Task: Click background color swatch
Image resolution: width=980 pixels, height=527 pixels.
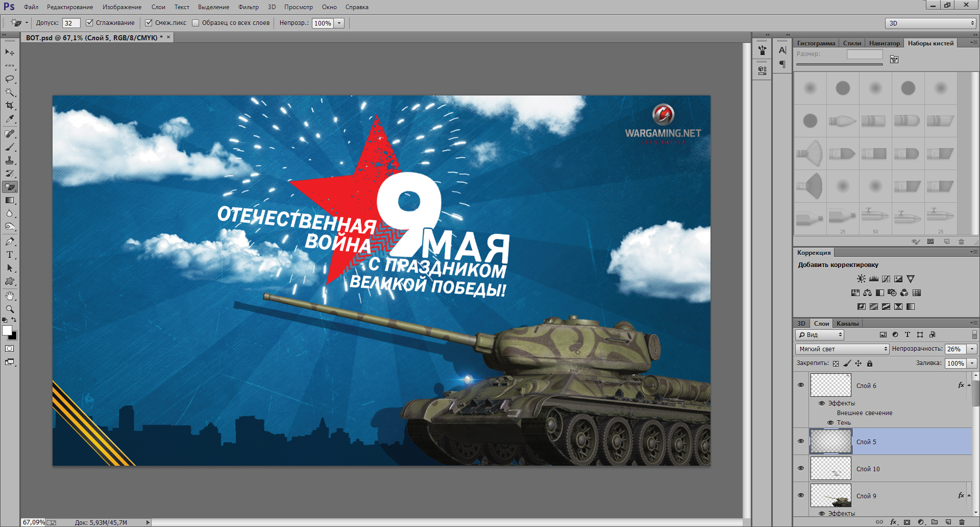Action: 14,337
